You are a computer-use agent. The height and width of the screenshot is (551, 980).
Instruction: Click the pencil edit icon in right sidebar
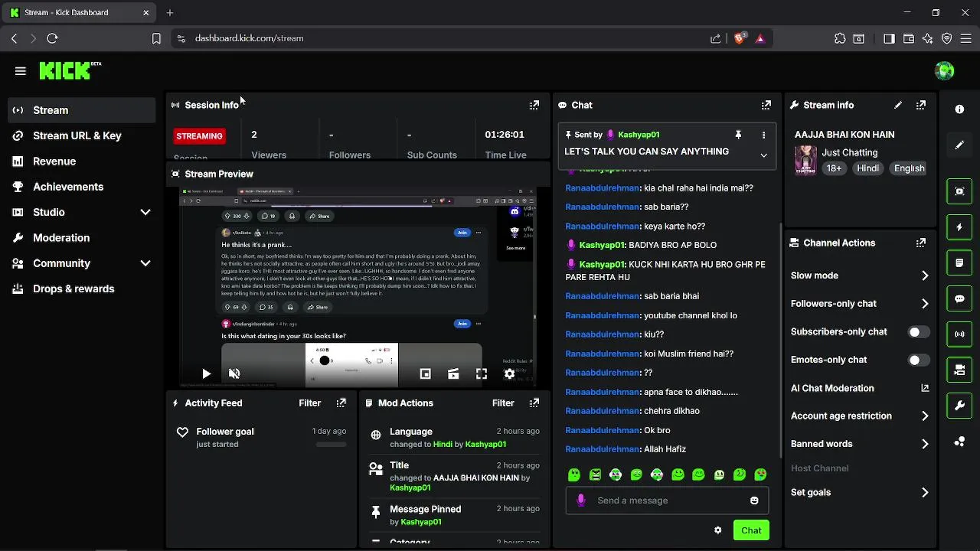[959, 145]
